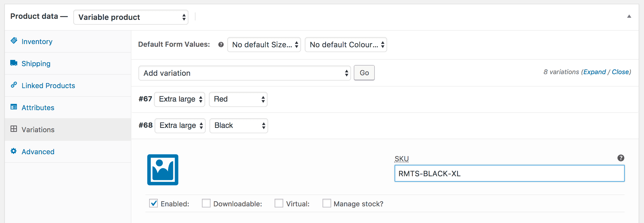Click the Variations grid icon
This screenshot has height=223, width=644.
(x=14, y=129)
